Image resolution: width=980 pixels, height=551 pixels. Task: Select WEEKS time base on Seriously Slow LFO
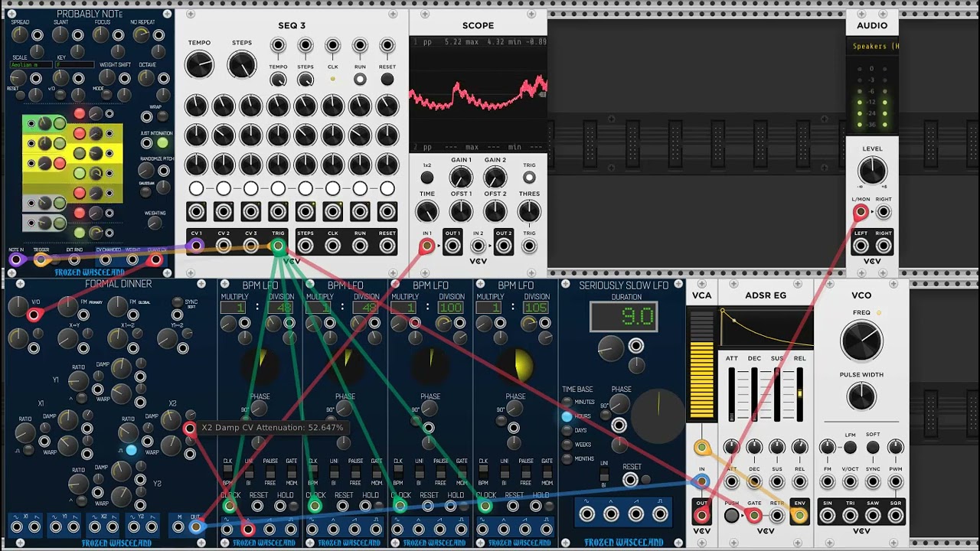[x=567, y=445]
